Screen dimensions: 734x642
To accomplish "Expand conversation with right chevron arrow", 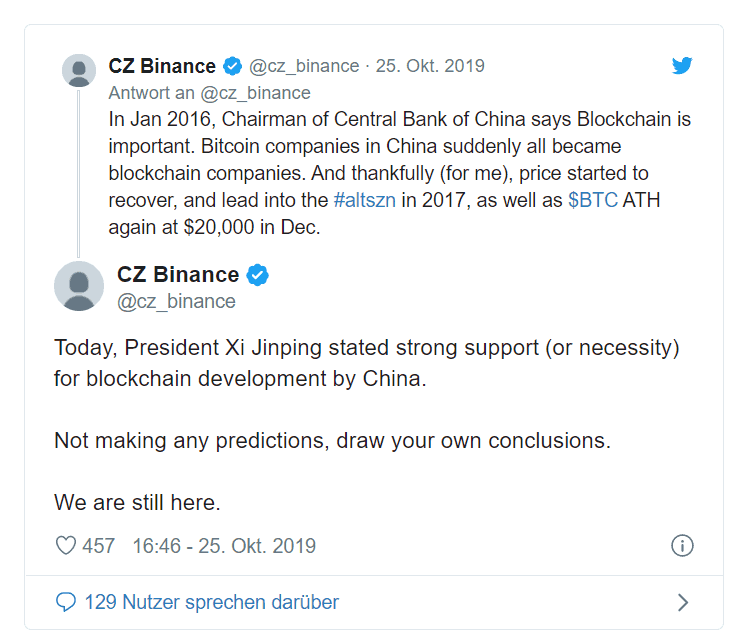I will tap(683, 602).
